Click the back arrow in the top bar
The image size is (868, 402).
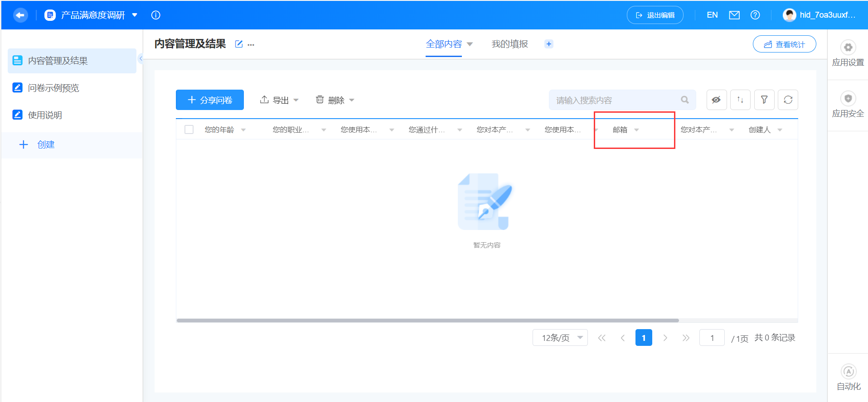coord(20,15)
